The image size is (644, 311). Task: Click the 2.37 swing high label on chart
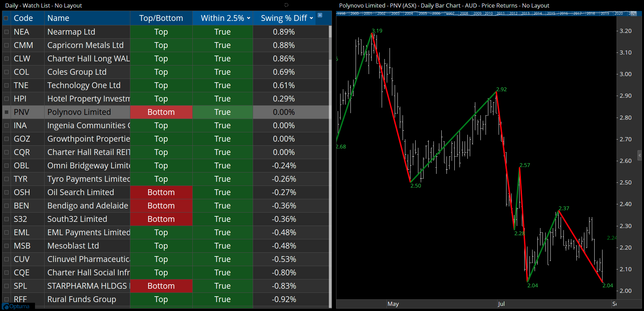tap(564, 208)
